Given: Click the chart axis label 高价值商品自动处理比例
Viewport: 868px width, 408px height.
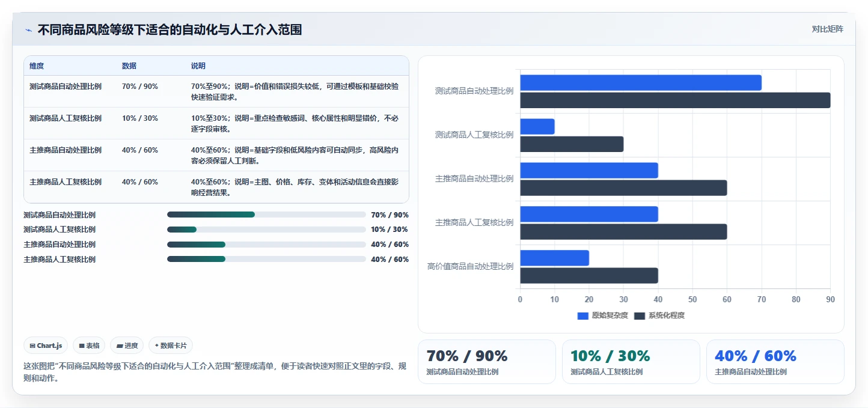Looking at the screenshot, I should (x=470, y=266).
